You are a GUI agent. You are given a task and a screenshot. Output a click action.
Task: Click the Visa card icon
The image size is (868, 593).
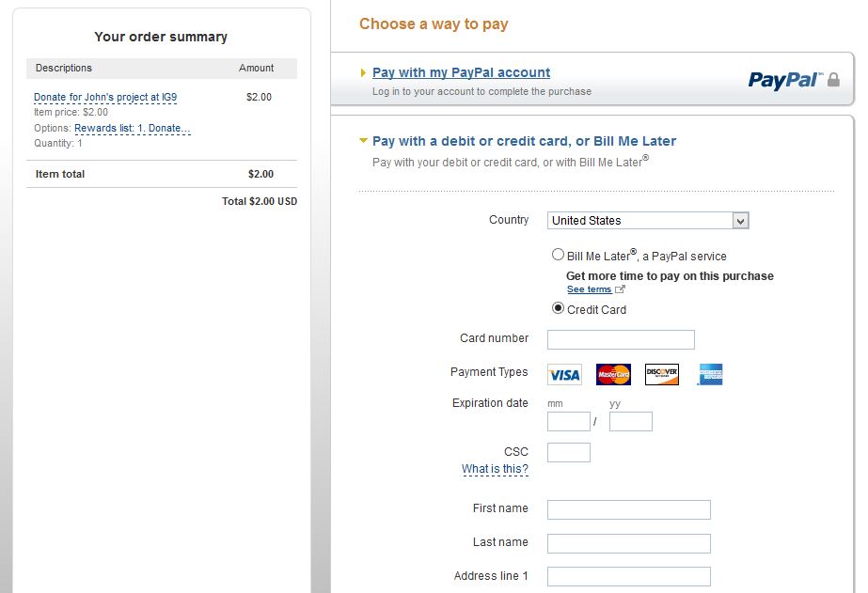coord(564,374)
